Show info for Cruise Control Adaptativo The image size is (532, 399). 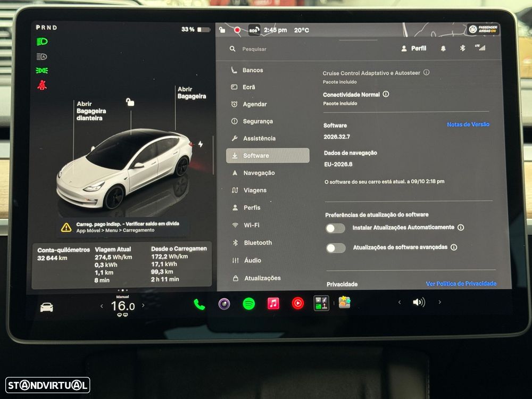tap(427, 72)
